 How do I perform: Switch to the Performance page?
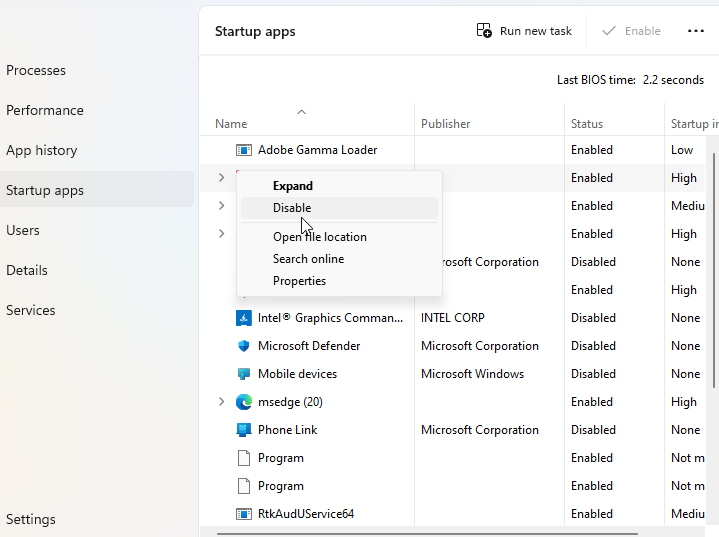tap(45, 110)
